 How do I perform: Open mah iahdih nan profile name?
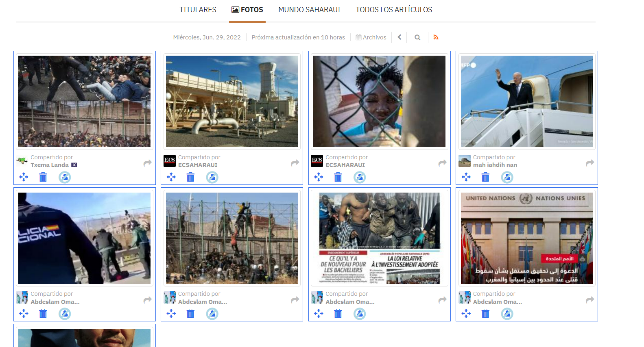pos(495,165)
